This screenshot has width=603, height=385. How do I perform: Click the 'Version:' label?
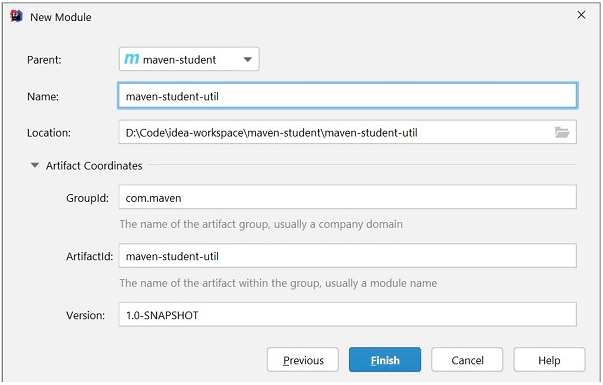pos(85,315)
